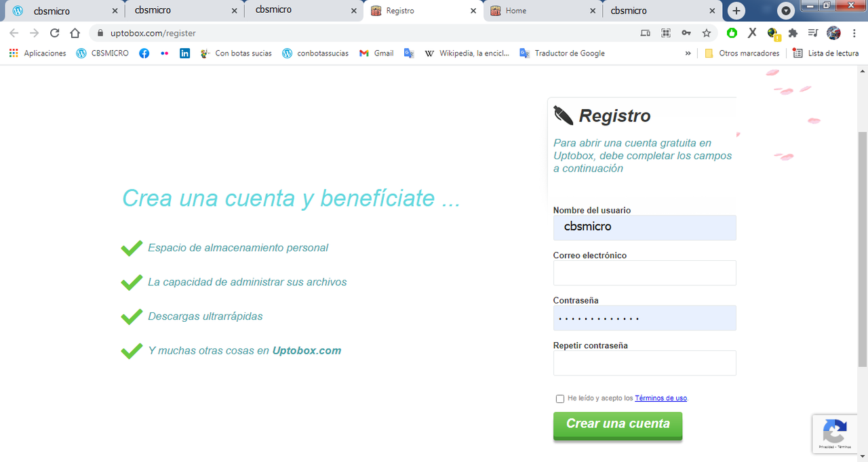
Task: Open the Términos de uso link
Action: point(660,398)
